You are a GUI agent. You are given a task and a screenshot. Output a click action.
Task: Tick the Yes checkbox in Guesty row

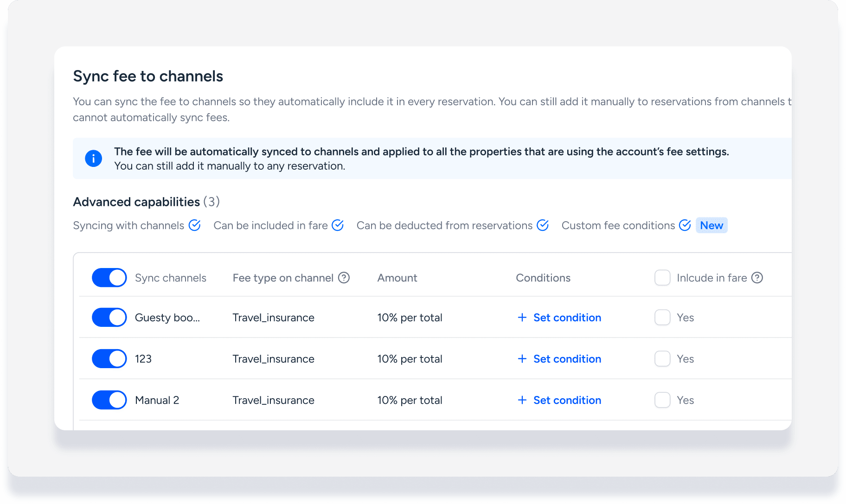662,318
